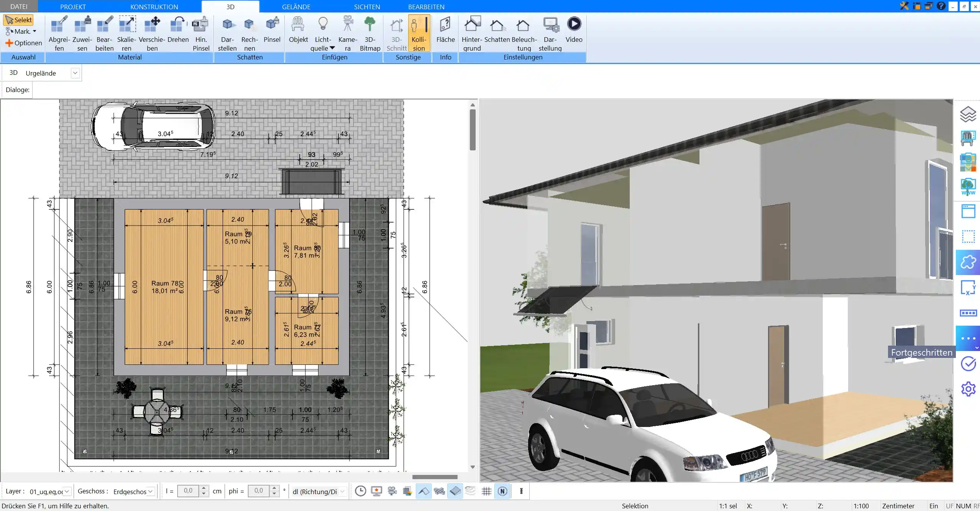Expand bottom toolbar overflow options

[521, 491]
